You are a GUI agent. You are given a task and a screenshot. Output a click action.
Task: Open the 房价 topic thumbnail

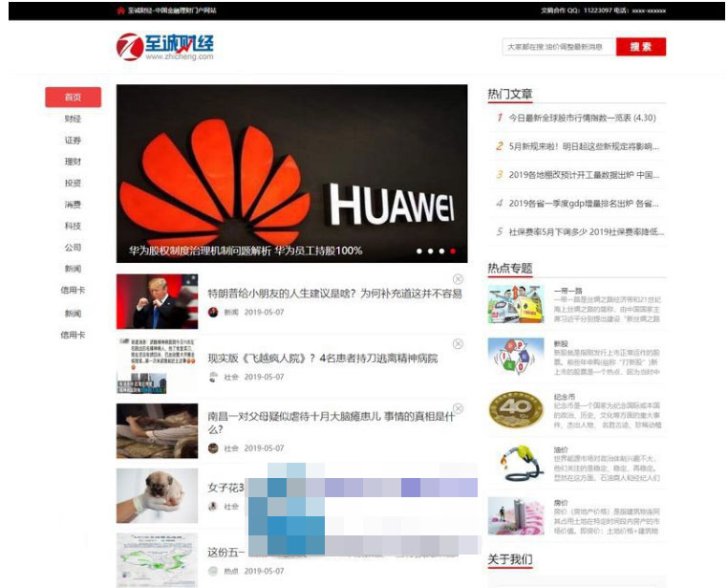click(515, 515)
